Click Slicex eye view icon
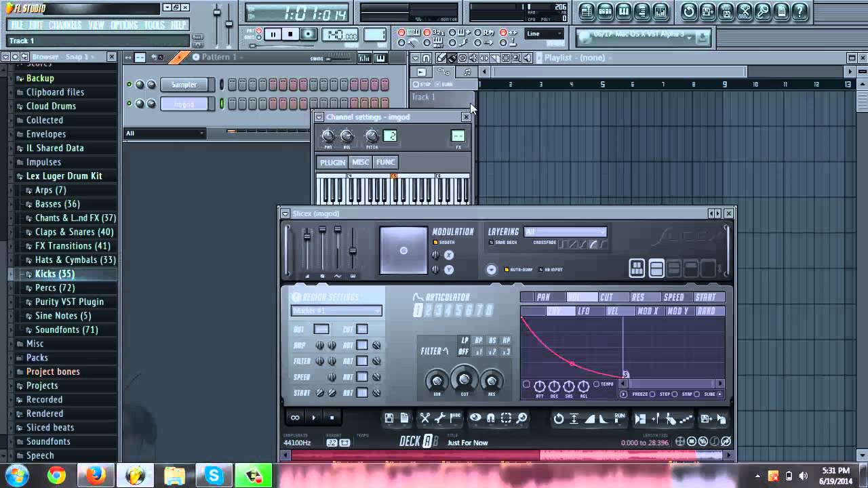The height and width of the screenshot is (488, 868). [475, 418]
